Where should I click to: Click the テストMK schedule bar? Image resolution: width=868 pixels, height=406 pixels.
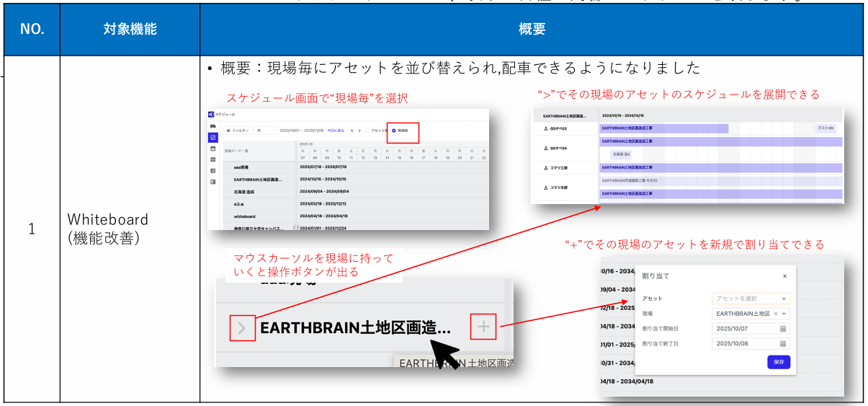pyautogui.click(x=826, y=128)
